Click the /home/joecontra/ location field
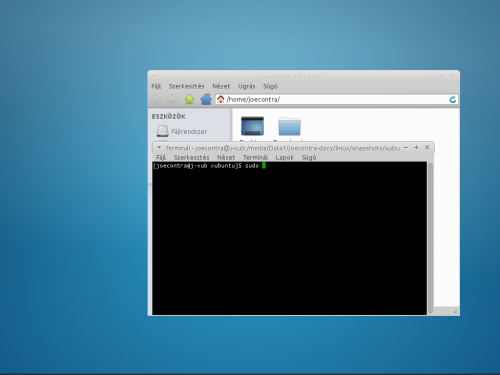The height and width of the screenshot is (375, 500). click(x=336, y=99)
